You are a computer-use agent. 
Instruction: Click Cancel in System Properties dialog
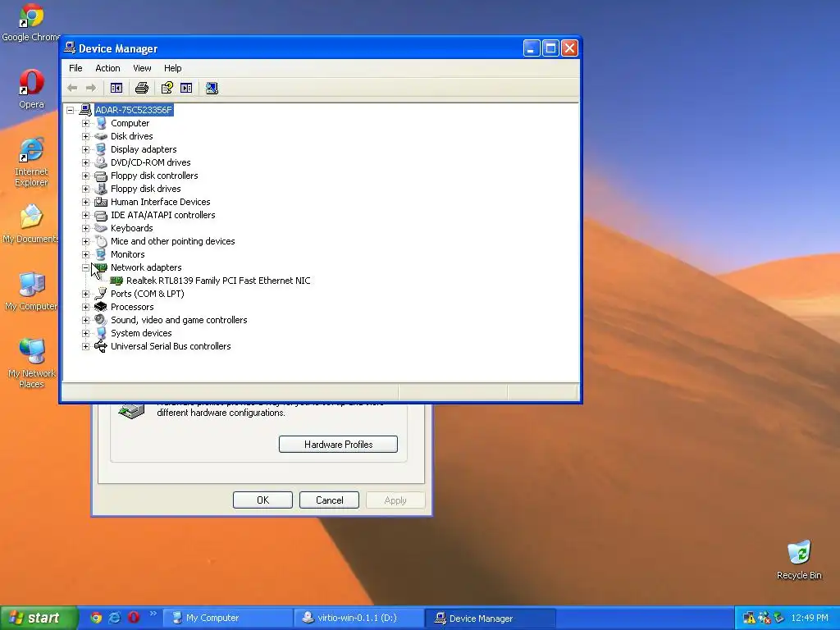[x=329, y=500]
